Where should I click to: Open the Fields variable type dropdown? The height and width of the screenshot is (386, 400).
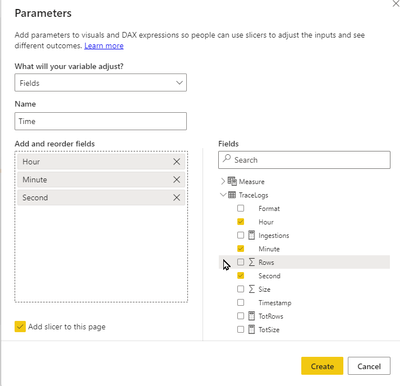(x=100, y=83)
